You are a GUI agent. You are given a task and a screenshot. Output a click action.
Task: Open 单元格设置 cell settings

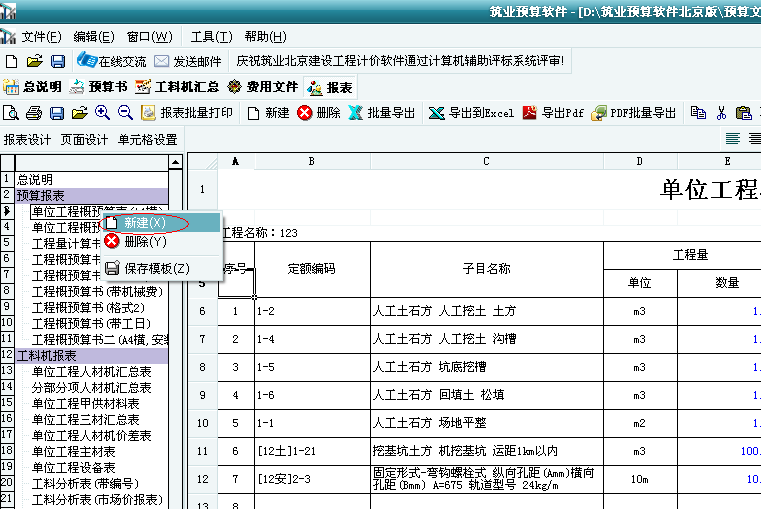[147, 139]
